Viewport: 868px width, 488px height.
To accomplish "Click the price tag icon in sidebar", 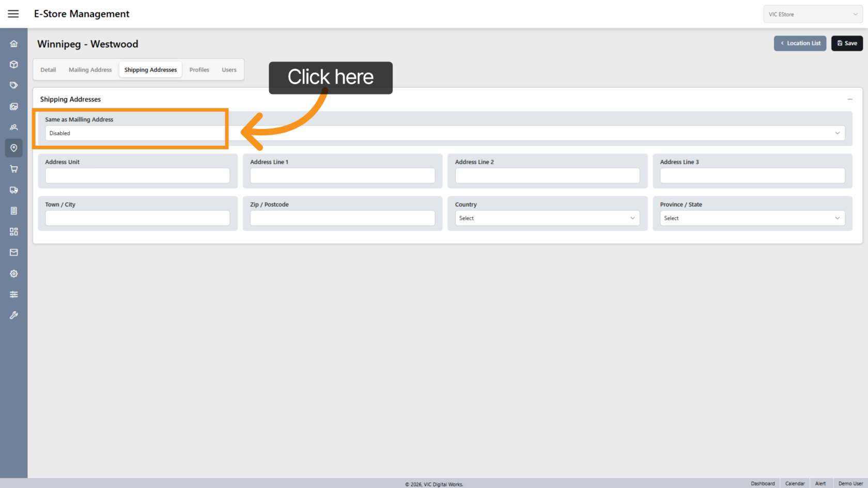I will click(14, 85).
